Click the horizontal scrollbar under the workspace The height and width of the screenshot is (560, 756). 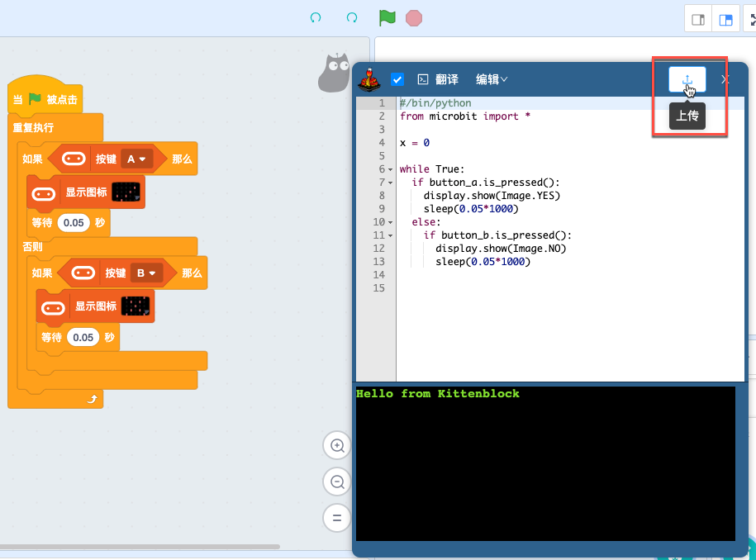tap(140, 547)
